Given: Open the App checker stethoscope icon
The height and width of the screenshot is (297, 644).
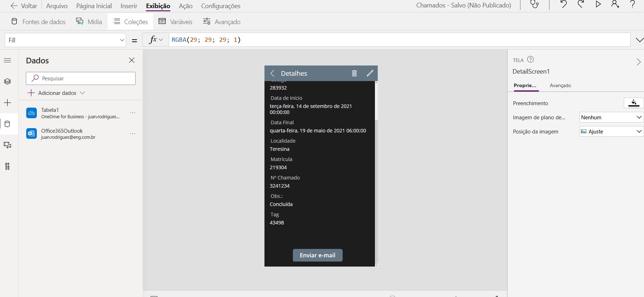Looking at the screenshot, I should (x=534, y=5).
